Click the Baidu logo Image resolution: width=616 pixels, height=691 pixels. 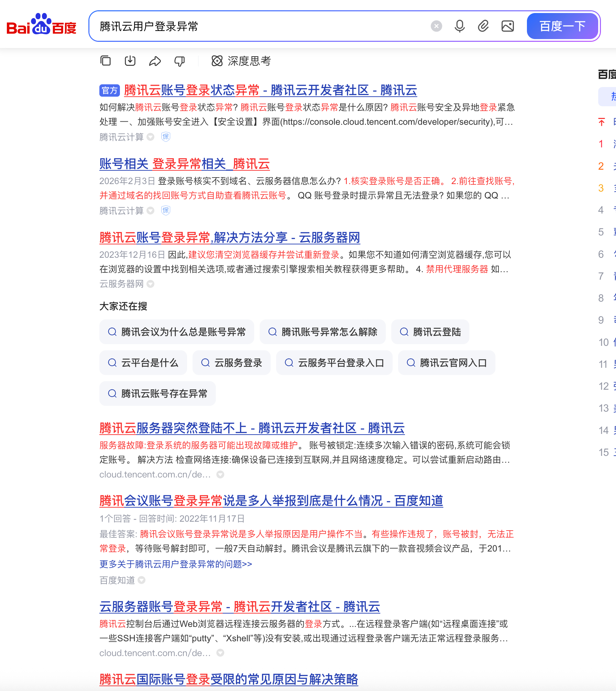click(41, 25)
